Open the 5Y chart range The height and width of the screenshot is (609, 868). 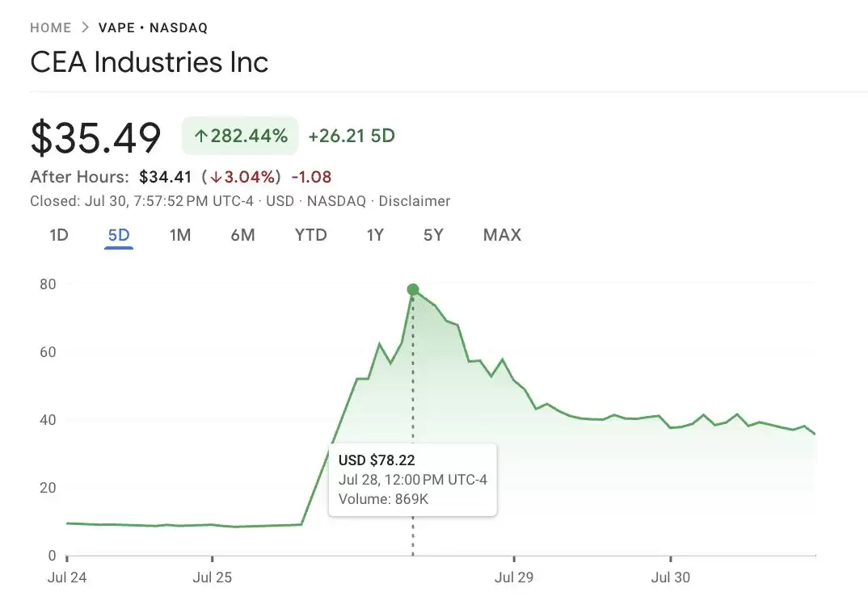click(x=433, y=235)
